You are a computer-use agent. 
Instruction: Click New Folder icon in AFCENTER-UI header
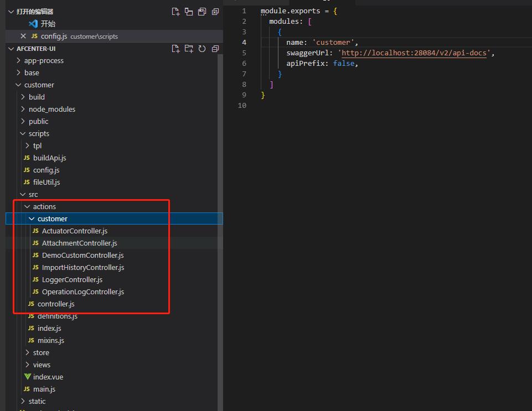click(189, 49)
